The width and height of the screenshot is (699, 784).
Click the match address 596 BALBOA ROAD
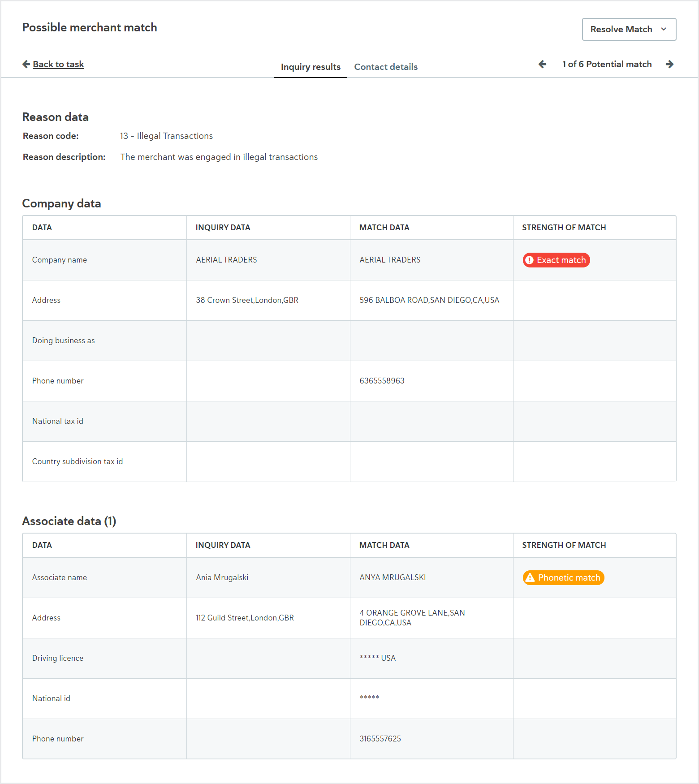tap(429, 300)
